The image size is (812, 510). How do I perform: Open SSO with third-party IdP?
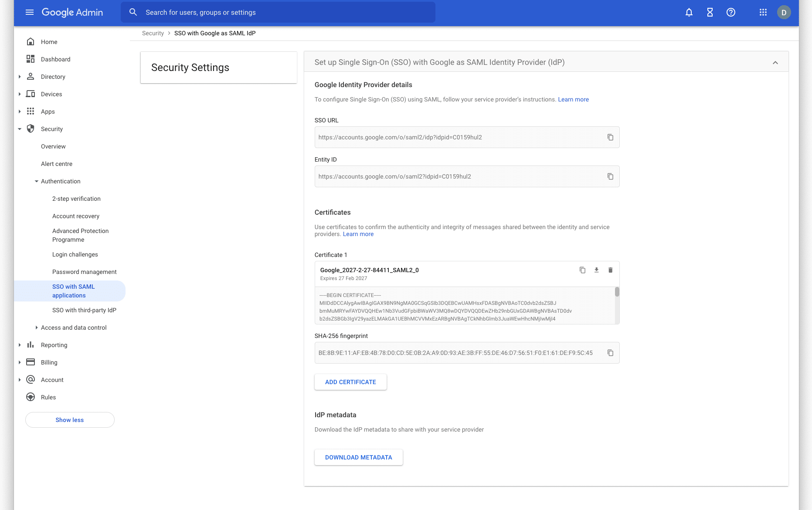tap(84, 310)
